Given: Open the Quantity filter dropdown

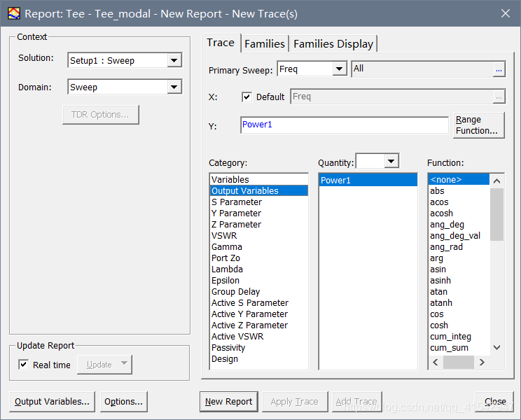Looking at the screenshot, I should click(391, 161).
